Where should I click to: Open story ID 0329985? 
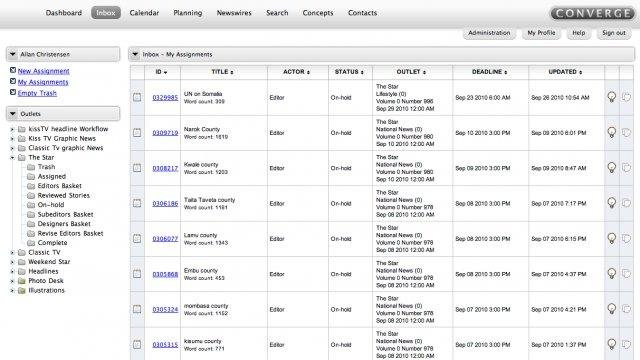pyautogui.click(x=165, y=98)
